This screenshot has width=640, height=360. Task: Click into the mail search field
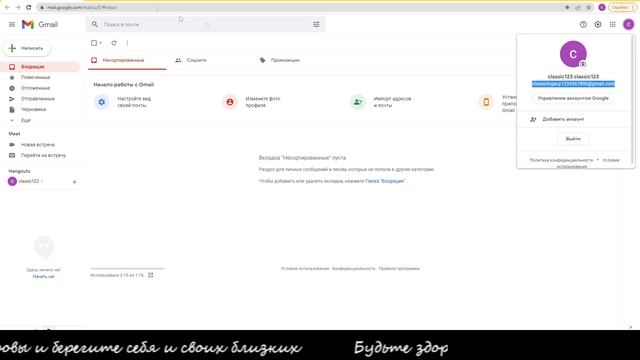[206, 24]
